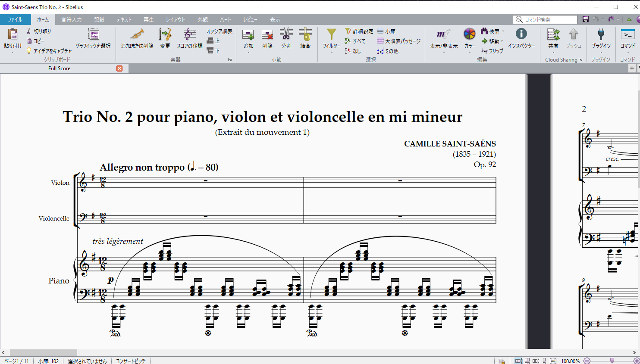Click その他 selection option
640x364 pixels.
(x=388, y=51)
